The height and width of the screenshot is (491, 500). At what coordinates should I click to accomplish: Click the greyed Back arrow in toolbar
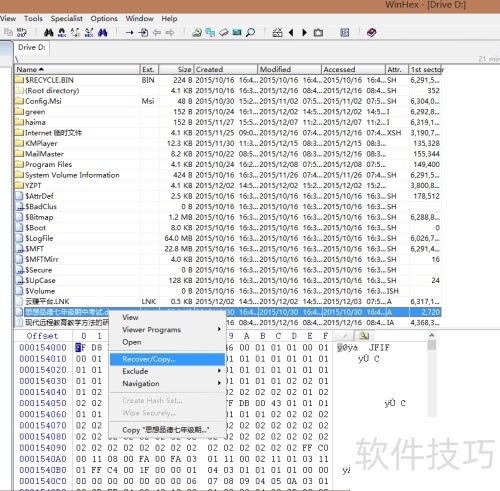(x=157, y=32)
